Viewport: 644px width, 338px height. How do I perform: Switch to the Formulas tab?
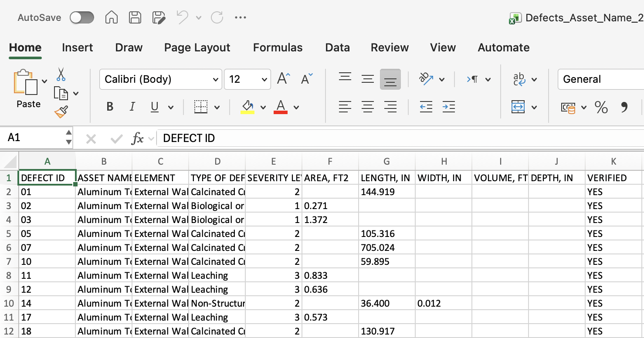278,47
